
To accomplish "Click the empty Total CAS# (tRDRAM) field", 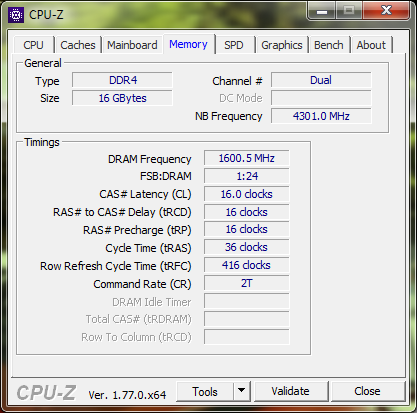I will tap(247, 319).
